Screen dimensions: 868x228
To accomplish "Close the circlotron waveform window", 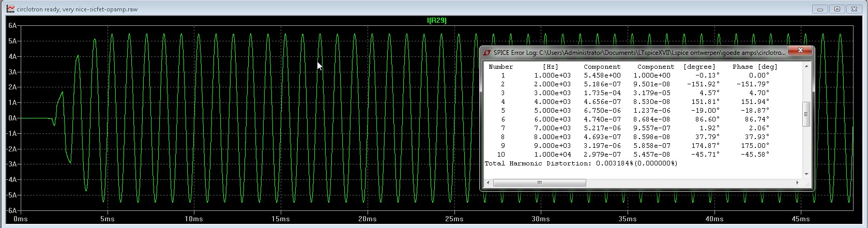I will [854, 9].
